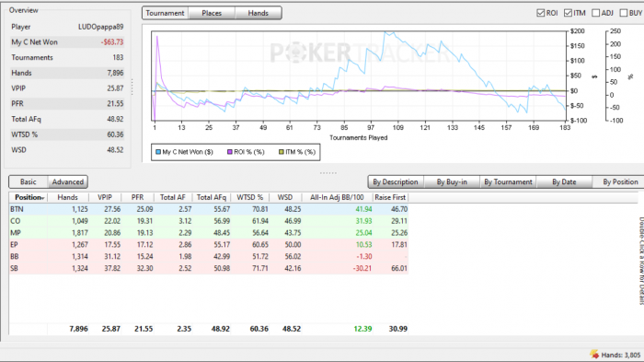644x362 pixels.
Task: Click the Total AFq overview row
Action: (x=67, y=119)
